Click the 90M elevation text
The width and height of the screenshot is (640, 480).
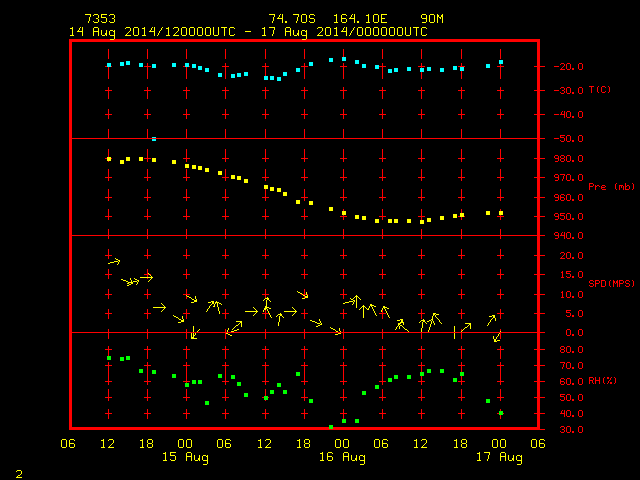tap(432, 19)
